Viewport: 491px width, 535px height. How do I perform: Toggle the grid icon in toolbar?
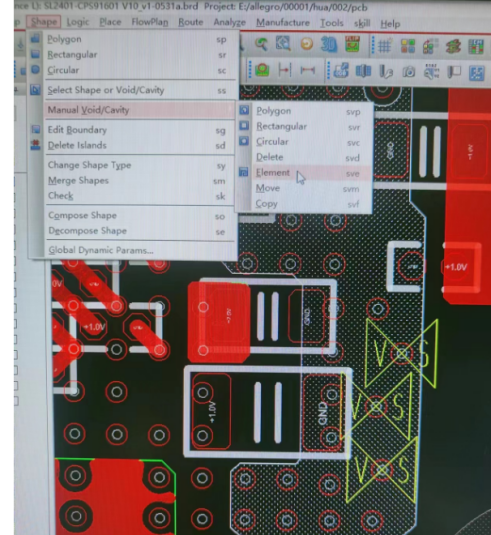[x=384, y=45]
